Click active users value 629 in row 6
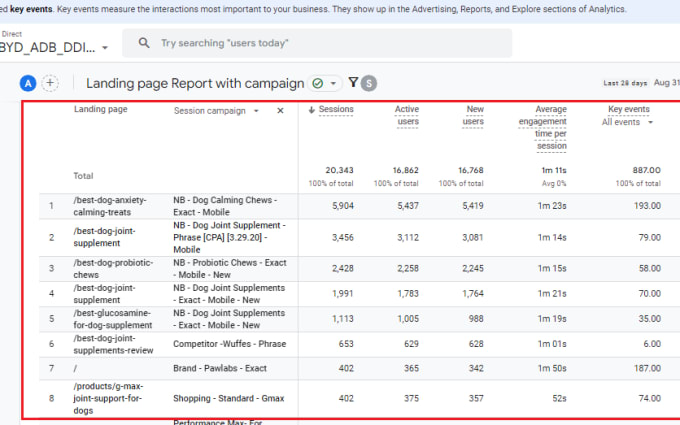 tap(411, 344)
